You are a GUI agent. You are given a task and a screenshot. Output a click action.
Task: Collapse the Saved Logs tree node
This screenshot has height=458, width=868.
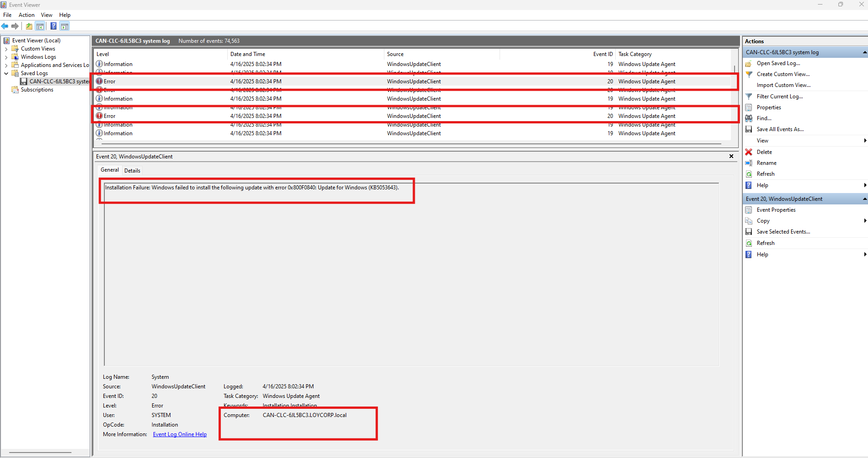(6, 73)
